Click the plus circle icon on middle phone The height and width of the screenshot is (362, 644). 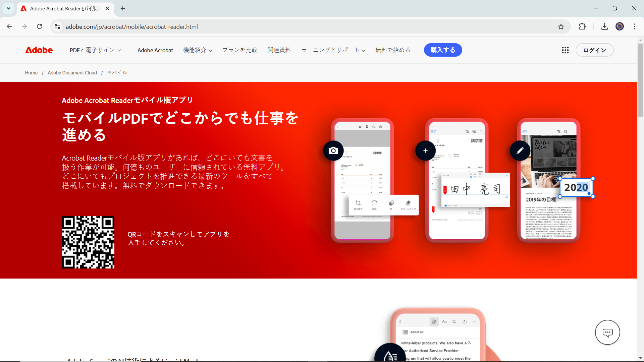(425, 151)
